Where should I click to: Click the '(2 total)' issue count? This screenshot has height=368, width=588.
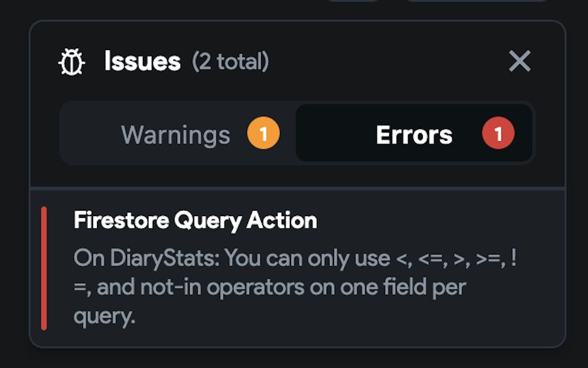click(x=230, y=61)
